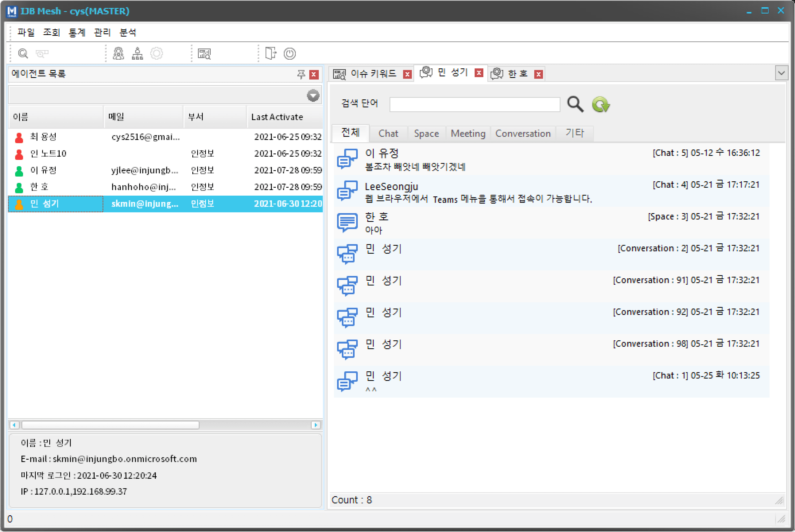This screenshot has width=795, height=532.
Task: Click the scrollbar right arrow in agent list
Action: click(316, 425)
